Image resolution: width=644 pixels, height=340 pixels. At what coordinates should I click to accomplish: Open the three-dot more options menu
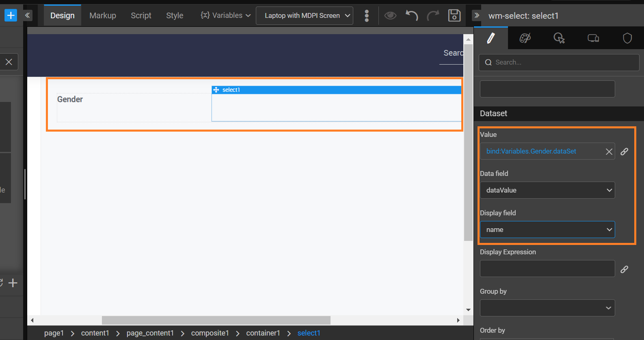point(367,15)
